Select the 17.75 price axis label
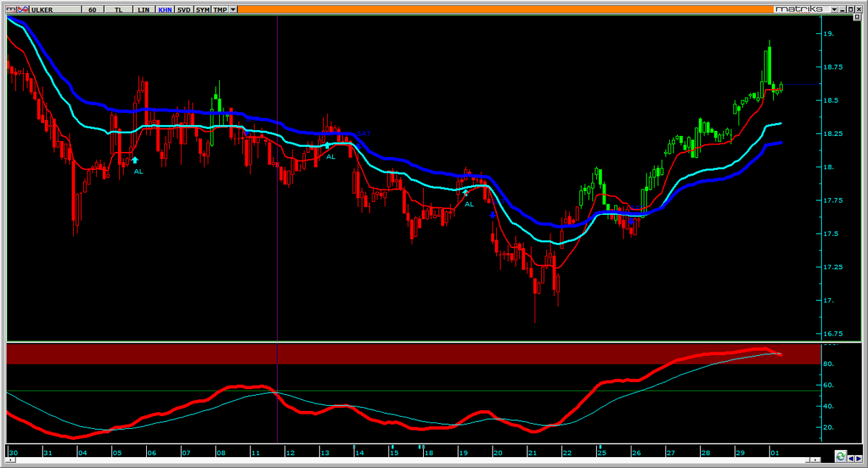868x468 pixels. (x=833, y=200)
